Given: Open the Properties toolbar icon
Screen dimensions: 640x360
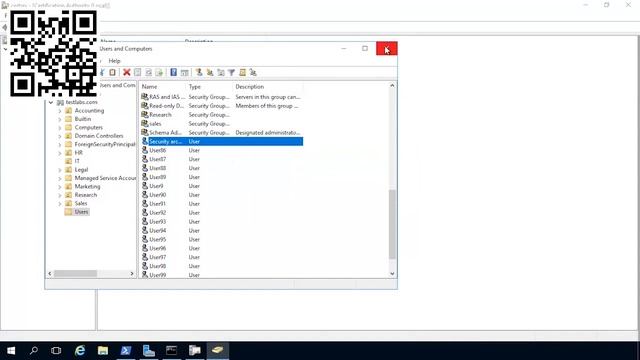Looking at the screenshot, I should coord(138,72).
